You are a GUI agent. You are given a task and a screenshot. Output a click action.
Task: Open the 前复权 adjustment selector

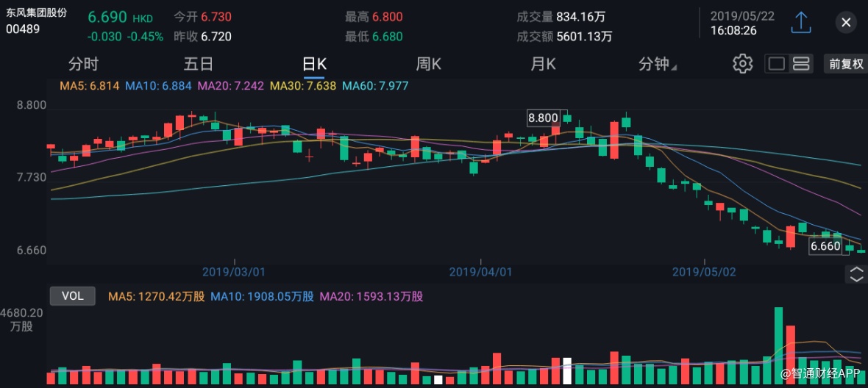point(845,63)
